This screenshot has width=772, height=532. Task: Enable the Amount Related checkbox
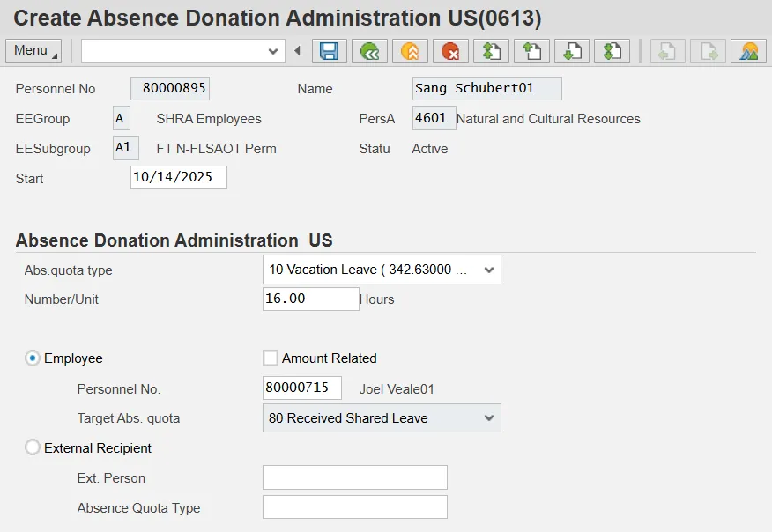pos(271,358)
